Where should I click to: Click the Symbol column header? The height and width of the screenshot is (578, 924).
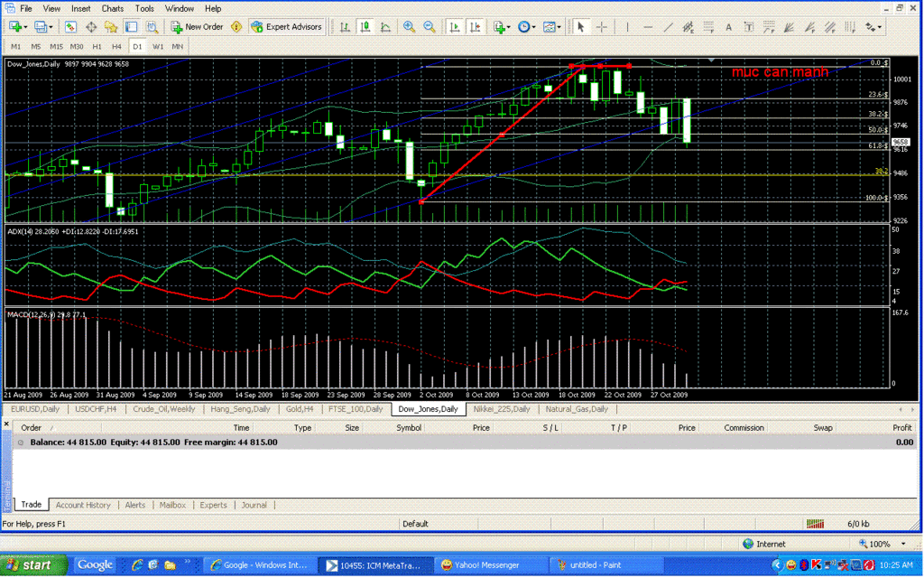tap(409, 427)
